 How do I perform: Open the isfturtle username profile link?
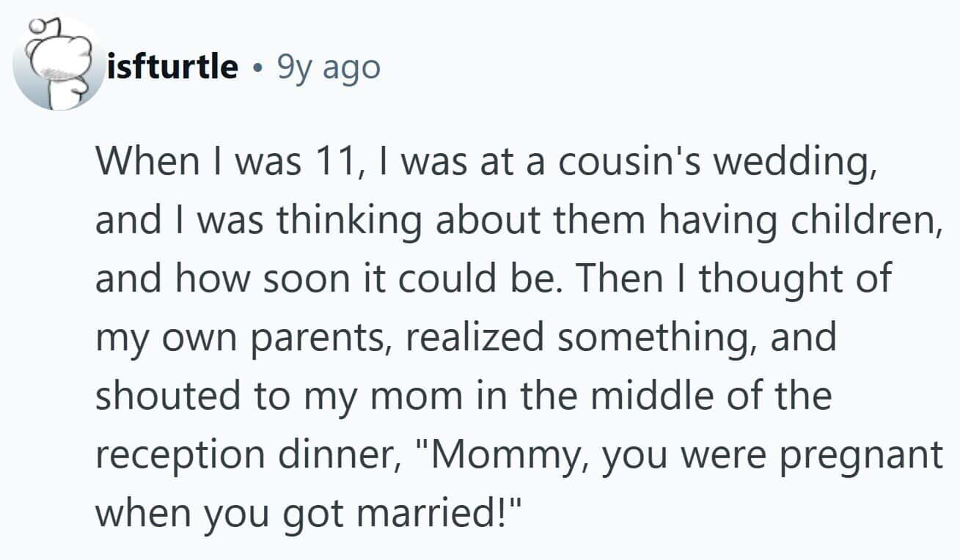(173, 67)
